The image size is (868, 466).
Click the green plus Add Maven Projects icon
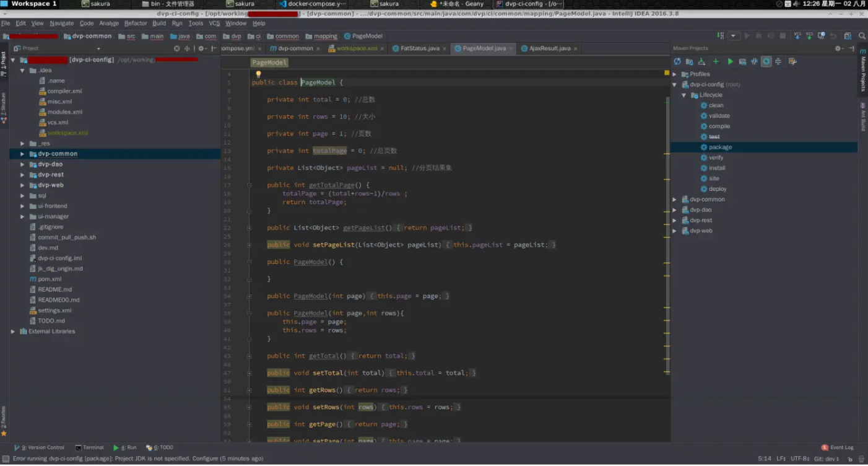coord(716,61)
